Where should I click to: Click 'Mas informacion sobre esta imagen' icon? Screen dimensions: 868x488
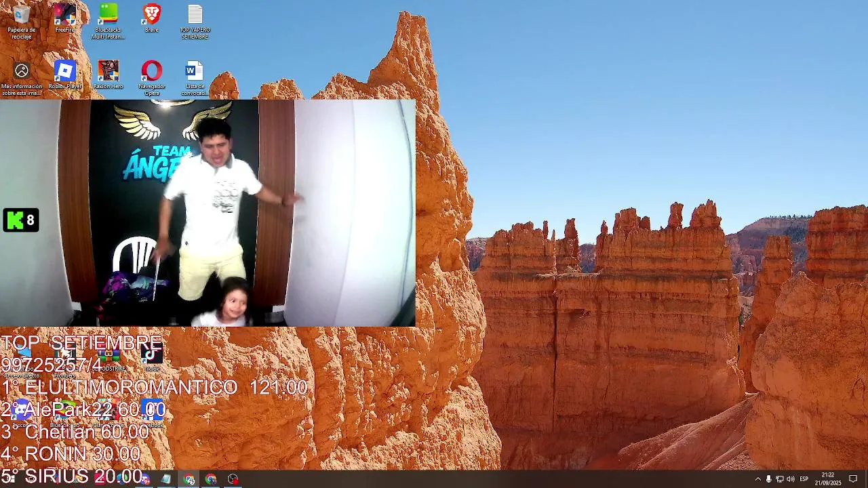pos(22,79)
